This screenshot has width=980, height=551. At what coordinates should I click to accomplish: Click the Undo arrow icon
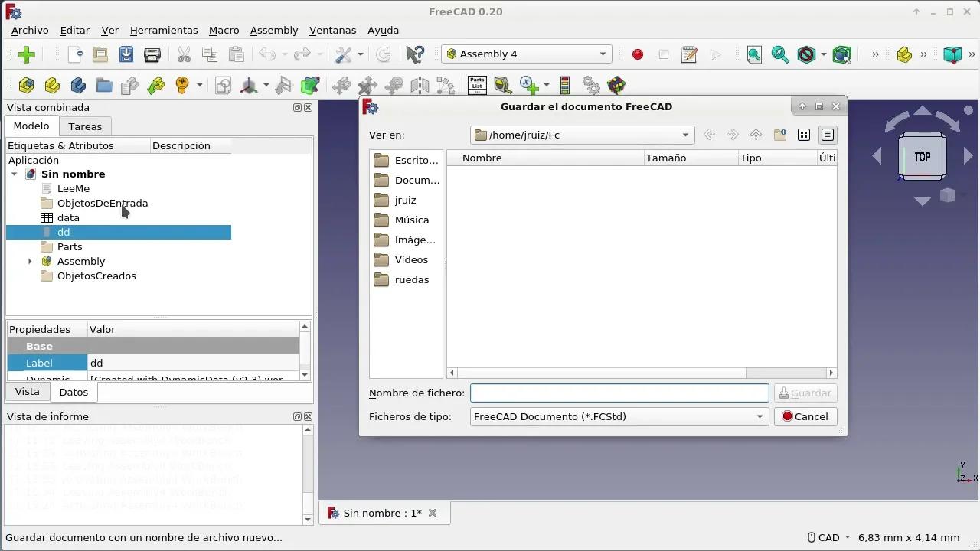coord(267,54)
